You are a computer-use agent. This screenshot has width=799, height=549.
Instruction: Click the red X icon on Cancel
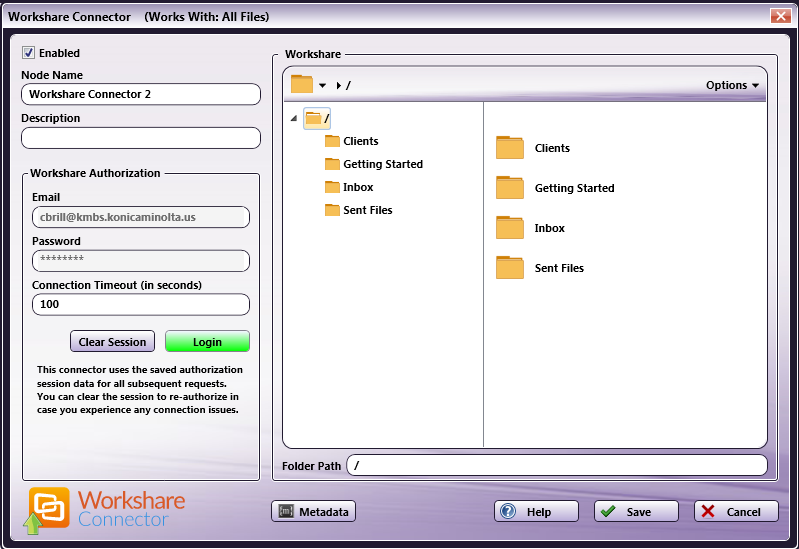pos(708,511)
